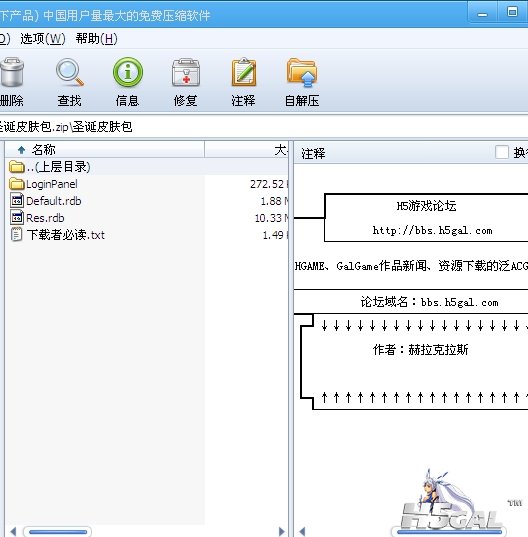The image size is (528, 537).
Task: Click the 作者：赫拉克拉斯 text
Action: click(420, 350)
